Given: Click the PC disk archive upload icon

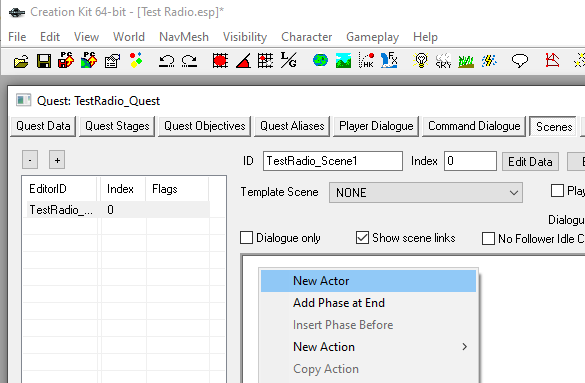Looking at the screenshot, I should (x=66, y=60).
